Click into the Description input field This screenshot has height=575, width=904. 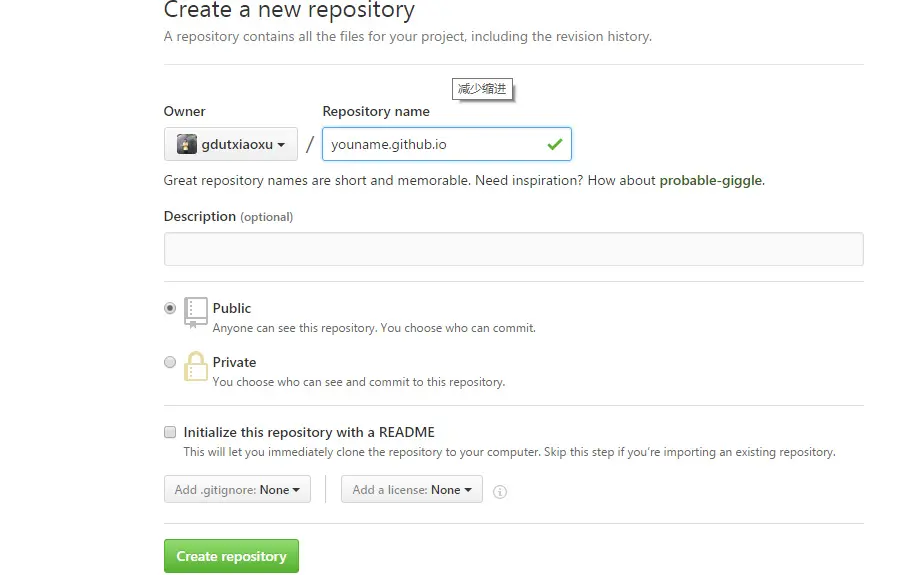tap(514, 249)
